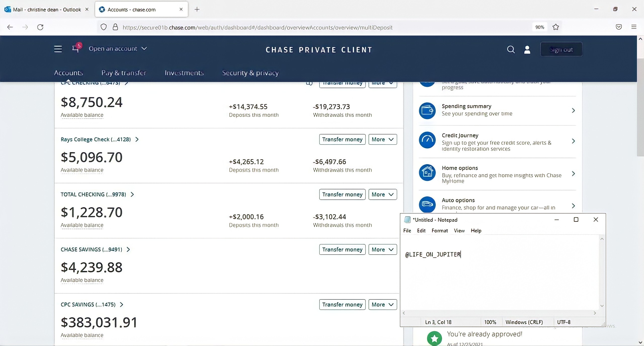The width and height of the screenshot is (644, 346).
Task: Click the Credit Journey heading
Action: coord(460,135)
